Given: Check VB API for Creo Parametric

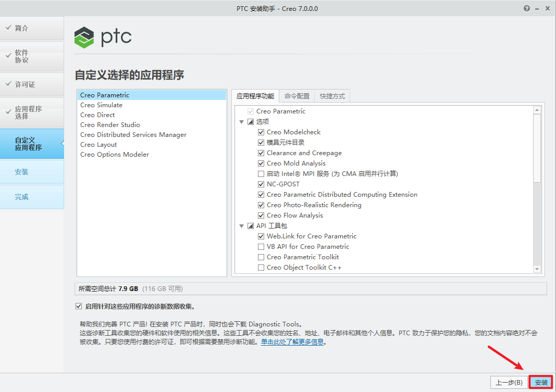Looking at the screenshot, I should coord(261,246).
